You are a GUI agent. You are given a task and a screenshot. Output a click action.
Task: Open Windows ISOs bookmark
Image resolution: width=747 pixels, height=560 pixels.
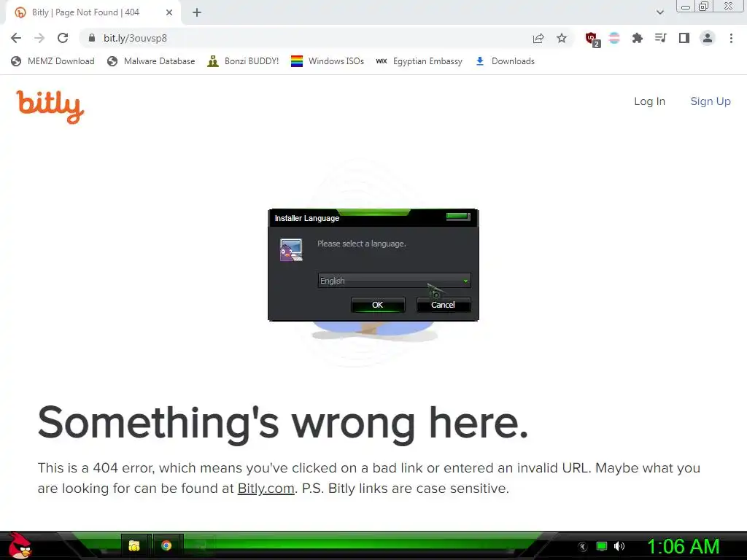click(x=328, y=61)
